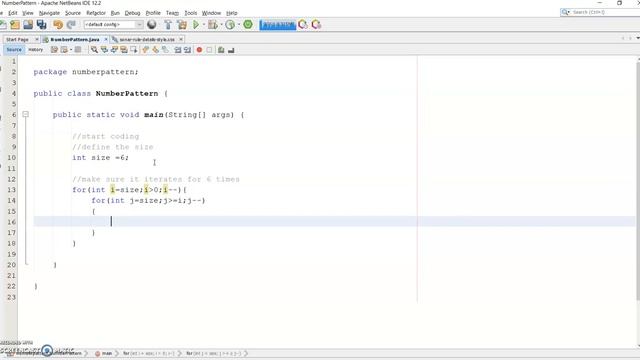Open the Source menu
This screenshot has height=360, width=640.
pos(73,13)
